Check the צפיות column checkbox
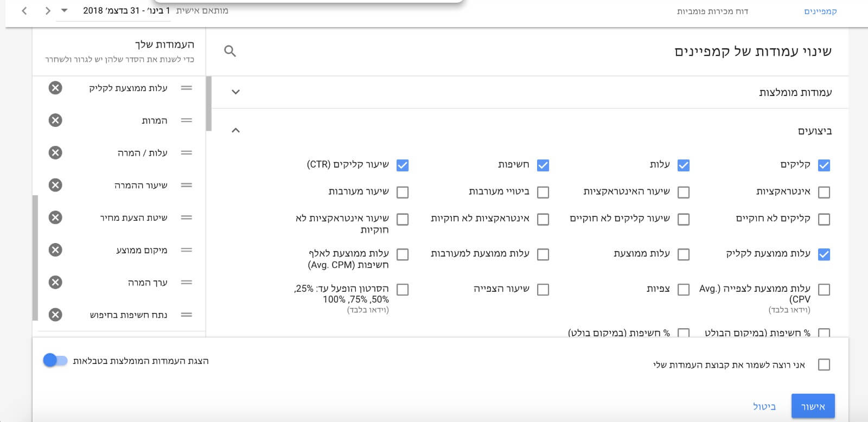 point(684,290)
